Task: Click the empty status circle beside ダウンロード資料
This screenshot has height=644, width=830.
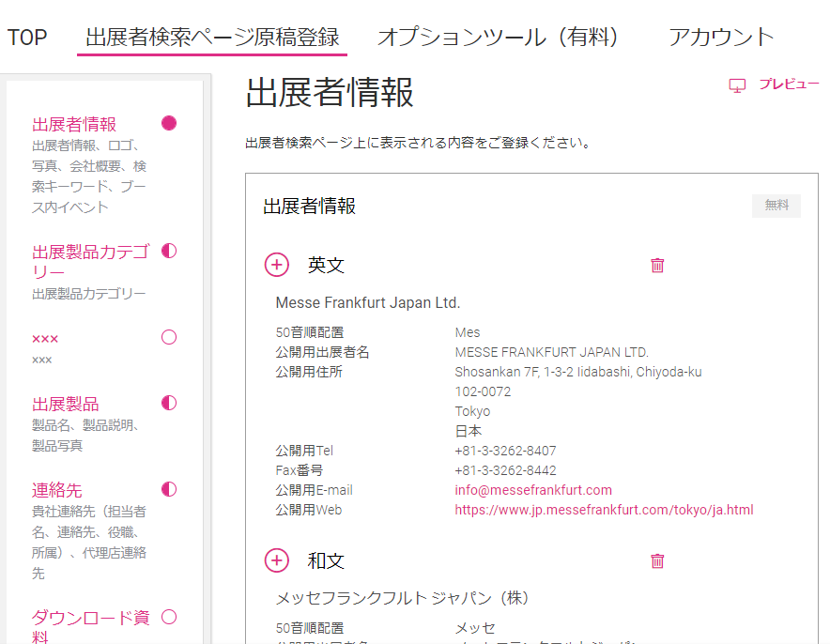Action: (169, 617)
